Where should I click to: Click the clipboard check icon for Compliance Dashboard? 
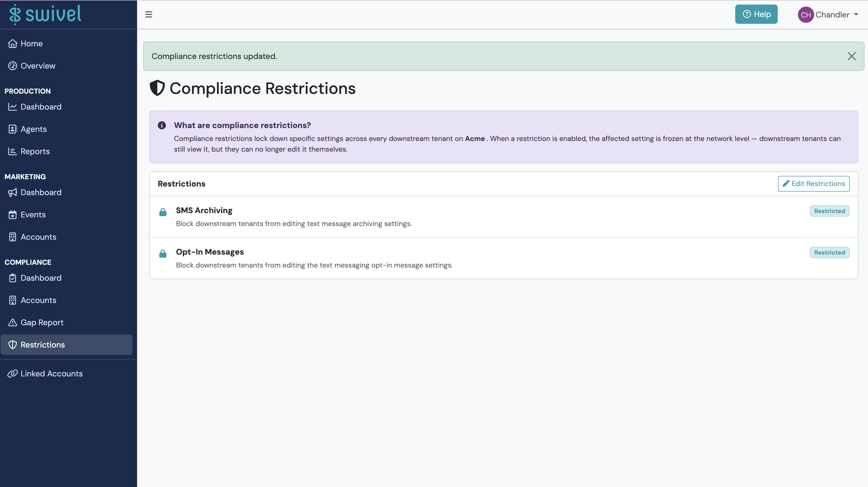point(12,278)
